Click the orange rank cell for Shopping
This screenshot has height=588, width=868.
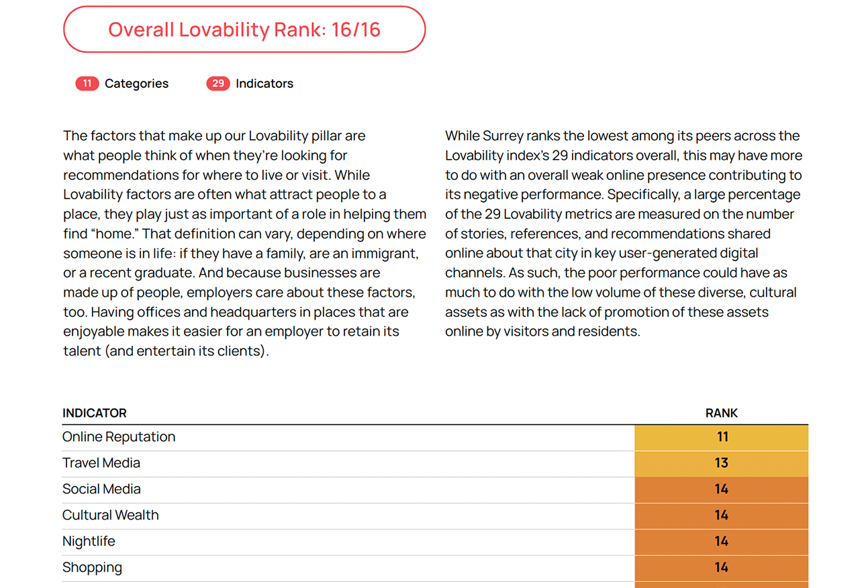coord(721,568)
